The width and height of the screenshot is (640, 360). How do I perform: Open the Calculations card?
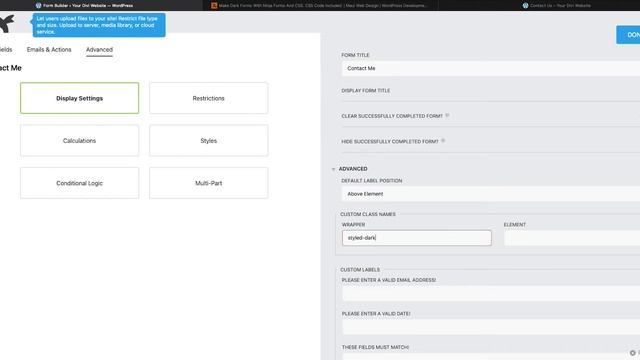click(x=80, y=140)
